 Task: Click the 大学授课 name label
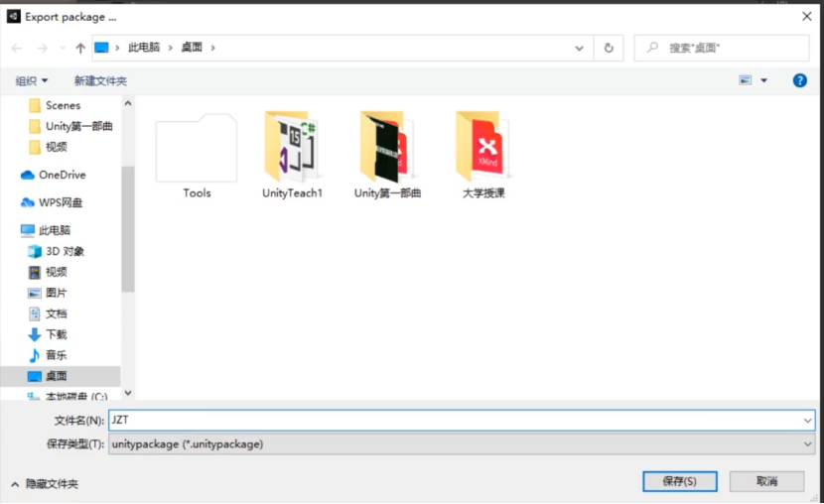(x=483, y=193)
